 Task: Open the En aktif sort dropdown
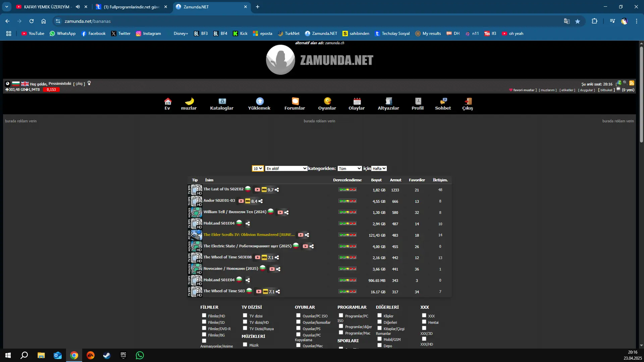(286, 169)
